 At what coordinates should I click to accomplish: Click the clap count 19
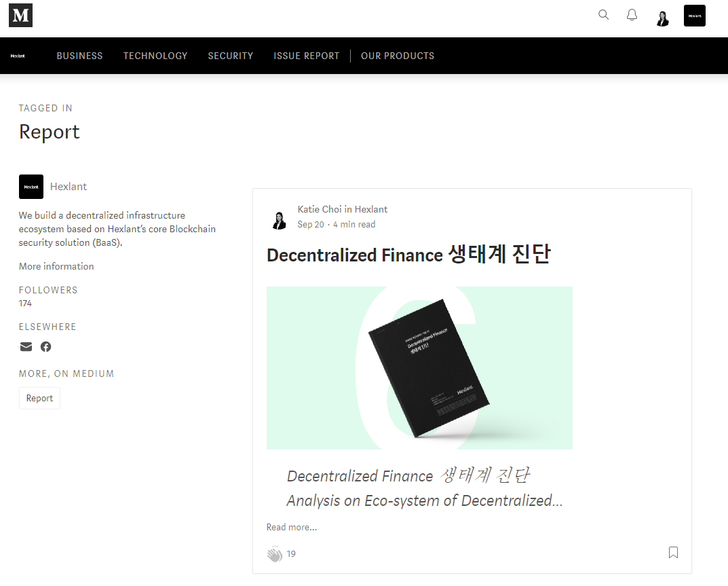pos(291,553)
